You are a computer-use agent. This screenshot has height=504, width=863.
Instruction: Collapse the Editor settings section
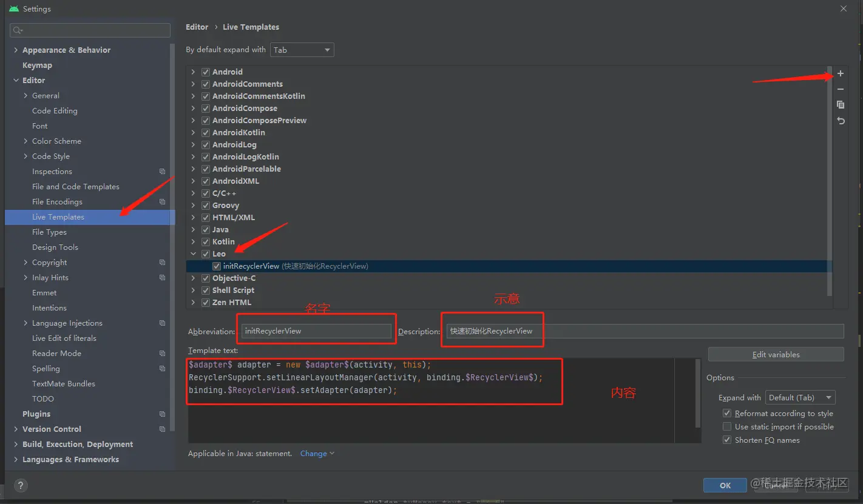pos(16,81)
